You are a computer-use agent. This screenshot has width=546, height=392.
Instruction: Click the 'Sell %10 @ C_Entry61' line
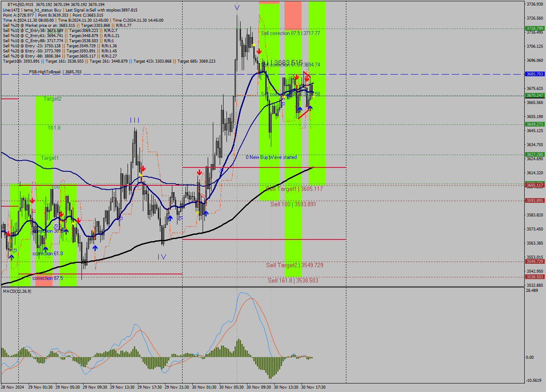click(x=61, y=35)
